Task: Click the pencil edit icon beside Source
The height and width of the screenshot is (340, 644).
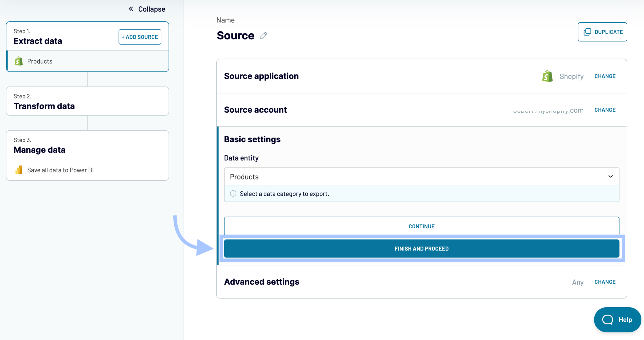Action: point(264,36)
